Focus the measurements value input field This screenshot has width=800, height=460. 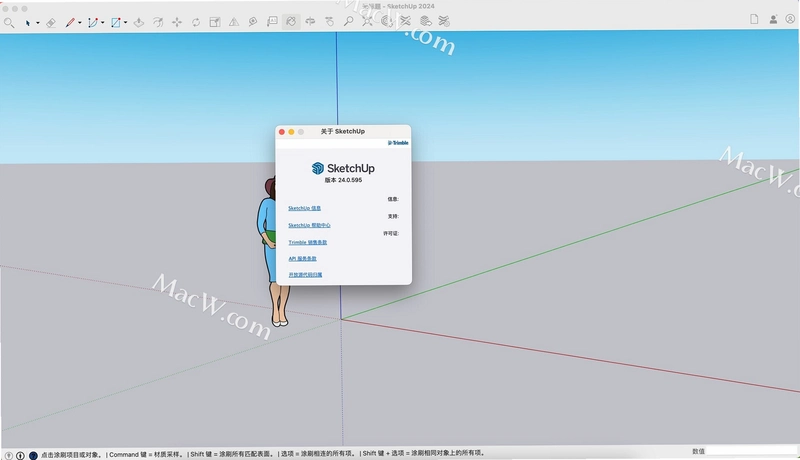pyautogui.click(x=752, y=451)
